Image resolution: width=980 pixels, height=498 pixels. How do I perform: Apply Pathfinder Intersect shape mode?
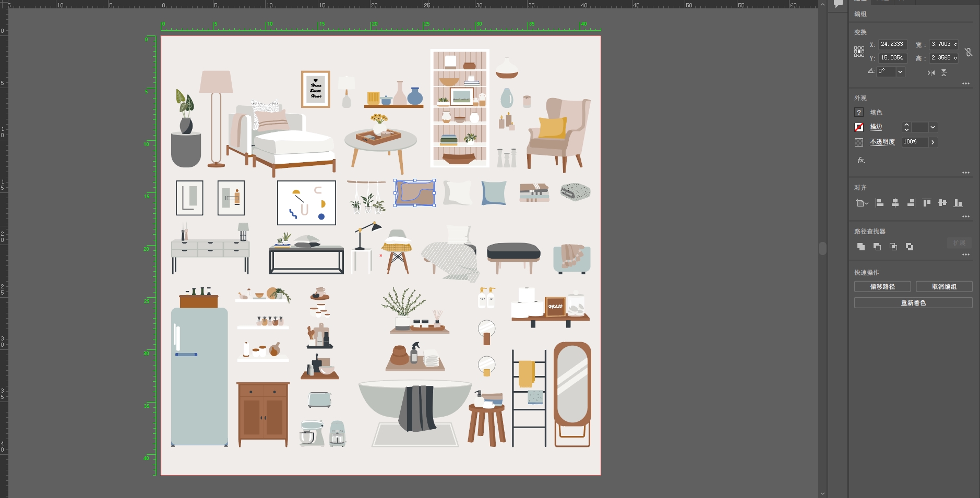pyautogui.click(x=893, y=247)
